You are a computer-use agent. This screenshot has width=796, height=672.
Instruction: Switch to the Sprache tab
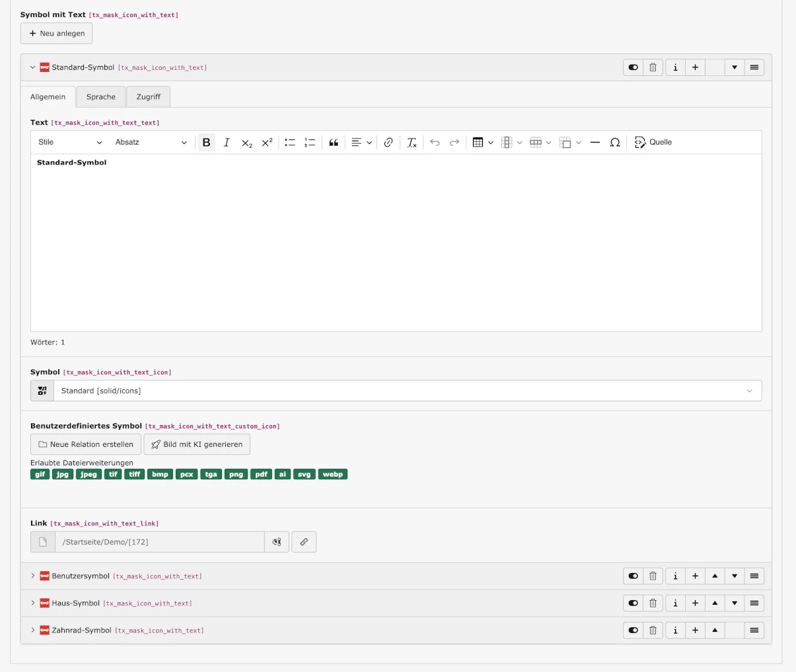click(x=100, y=96)
